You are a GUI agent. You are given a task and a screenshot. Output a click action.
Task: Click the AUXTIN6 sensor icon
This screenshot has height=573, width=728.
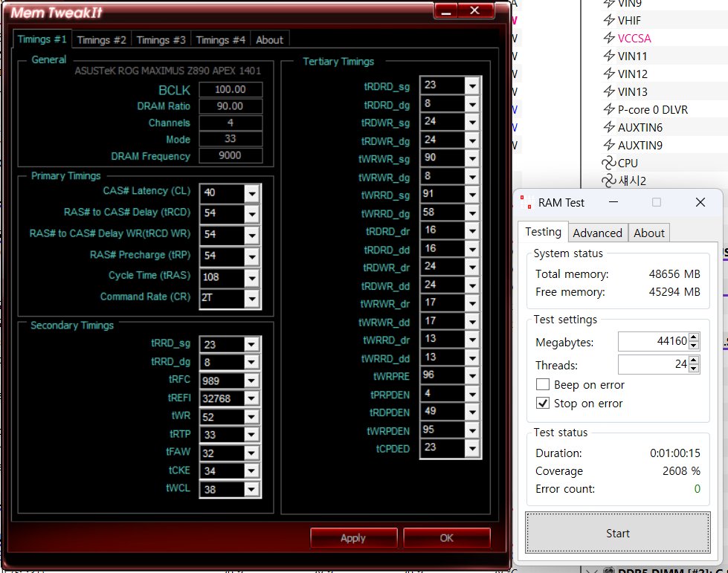point(609,127)
